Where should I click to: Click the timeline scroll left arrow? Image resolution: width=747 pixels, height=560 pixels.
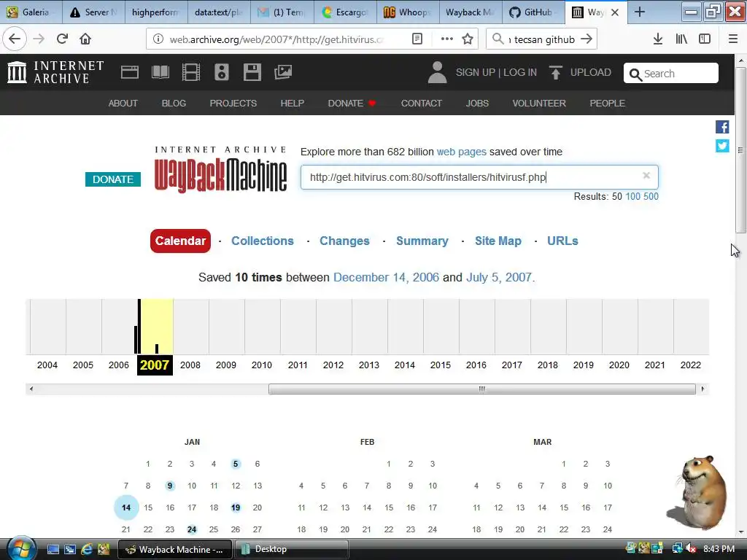tap(31, 389)
